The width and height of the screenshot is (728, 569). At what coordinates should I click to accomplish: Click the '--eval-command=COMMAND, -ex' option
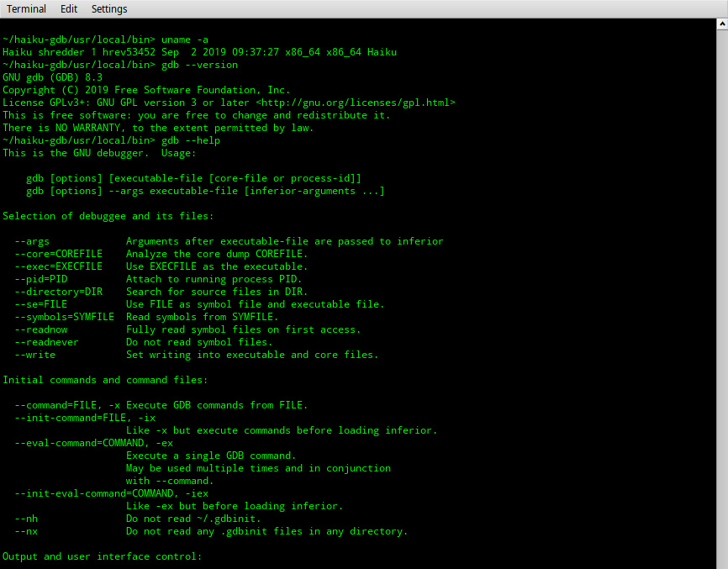94,443
